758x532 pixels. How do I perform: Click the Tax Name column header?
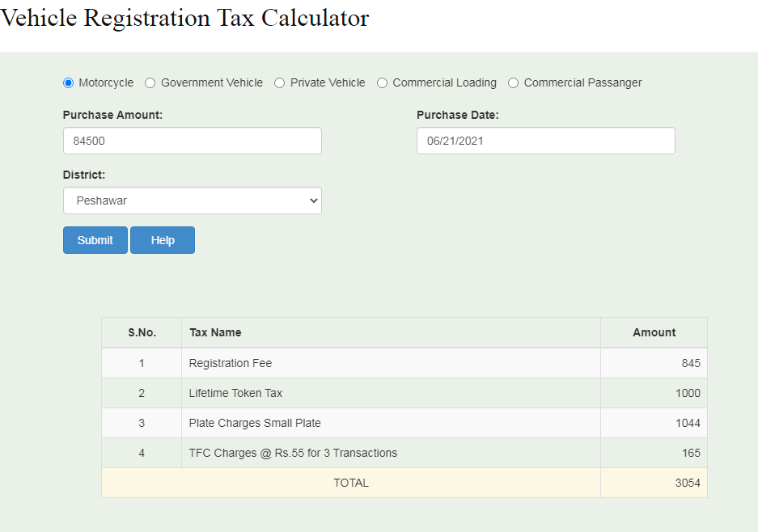click(215, 332)
